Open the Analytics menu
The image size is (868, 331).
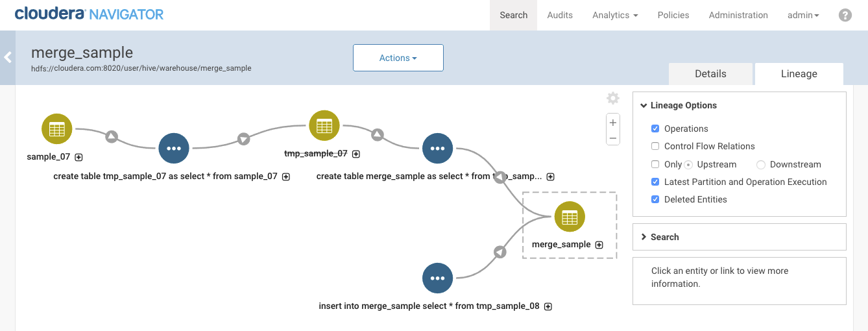[614, 15]
